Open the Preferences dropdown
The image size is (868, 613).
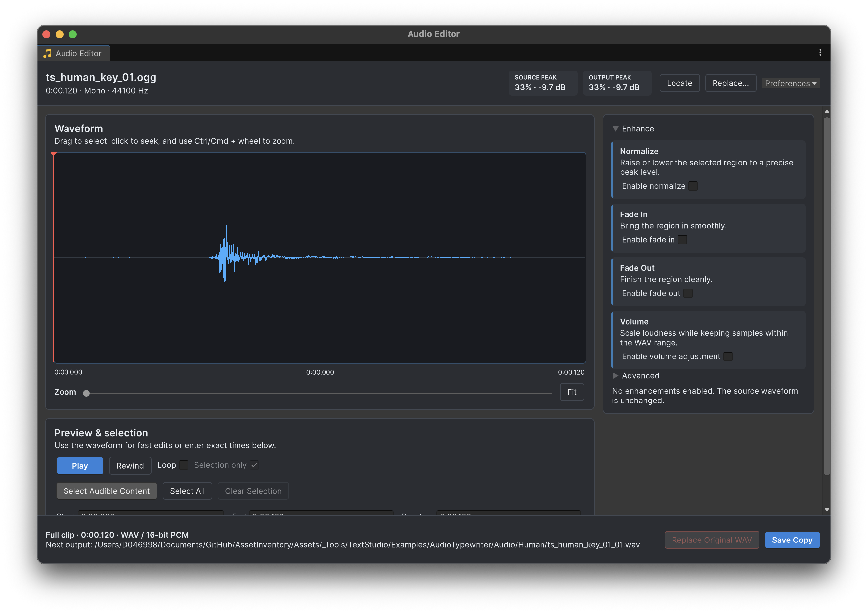[x=791, y=83]
